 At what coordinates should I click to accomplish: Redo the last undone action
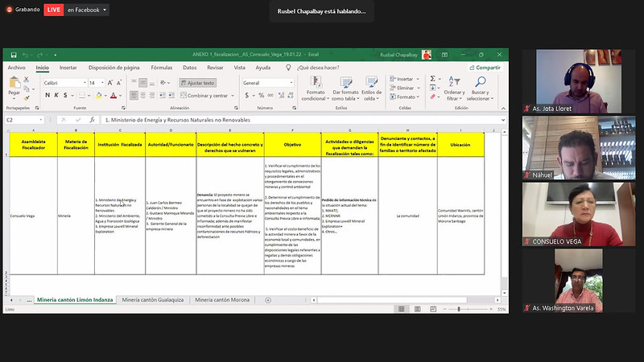click(39, 55)
